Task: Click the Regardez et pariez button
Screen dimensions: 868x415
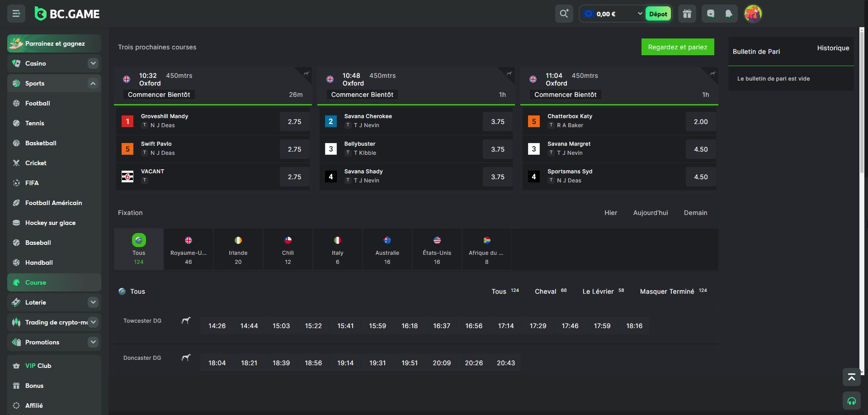Action: [x=677, y=47]
